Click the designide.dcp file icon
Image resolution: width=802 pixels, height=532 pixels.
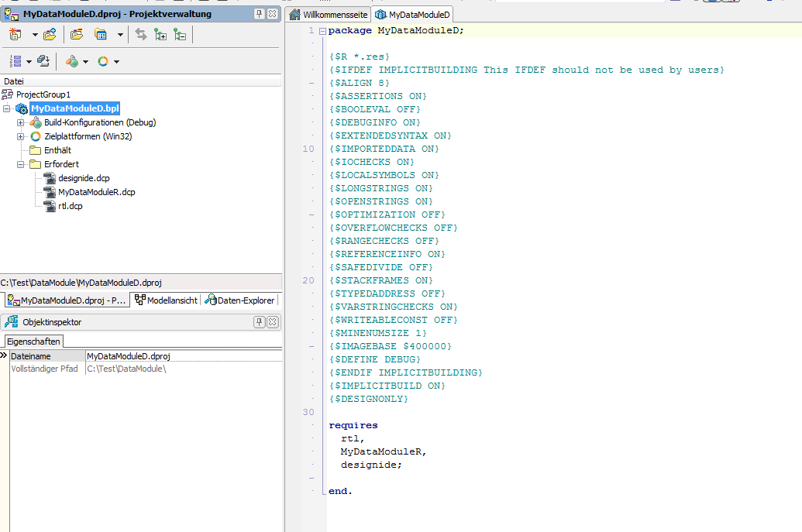point(50,178)
